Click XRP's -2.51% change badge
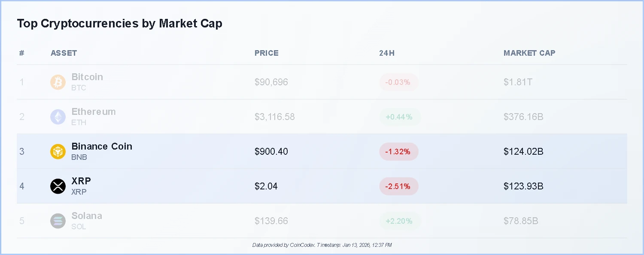This screenshot has width=644, height=255. point(398,186)
